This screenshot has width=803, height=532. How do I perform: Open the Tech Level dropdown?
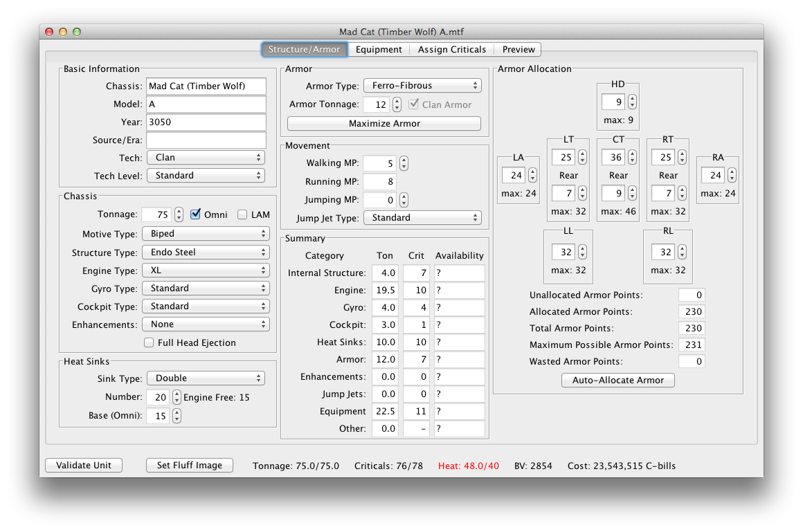pyautogui.click(x=206, y=176)
